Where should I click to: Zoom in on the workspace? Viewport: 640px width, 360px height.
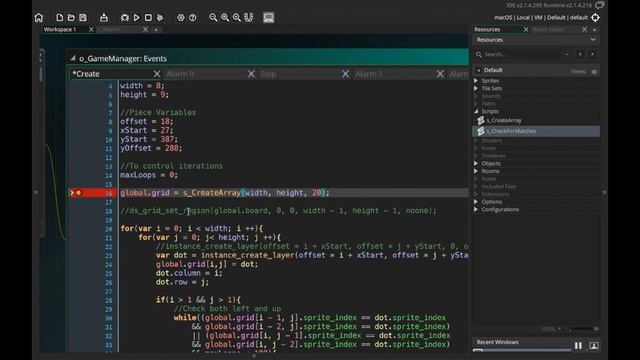(x=237, y=18)
